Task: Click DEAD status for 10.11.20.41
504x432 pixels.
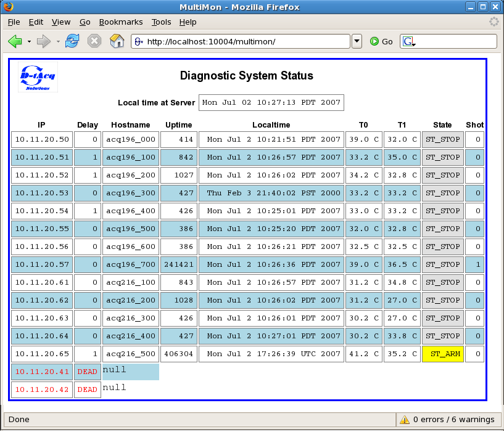Action: click(x=88, y=372)
